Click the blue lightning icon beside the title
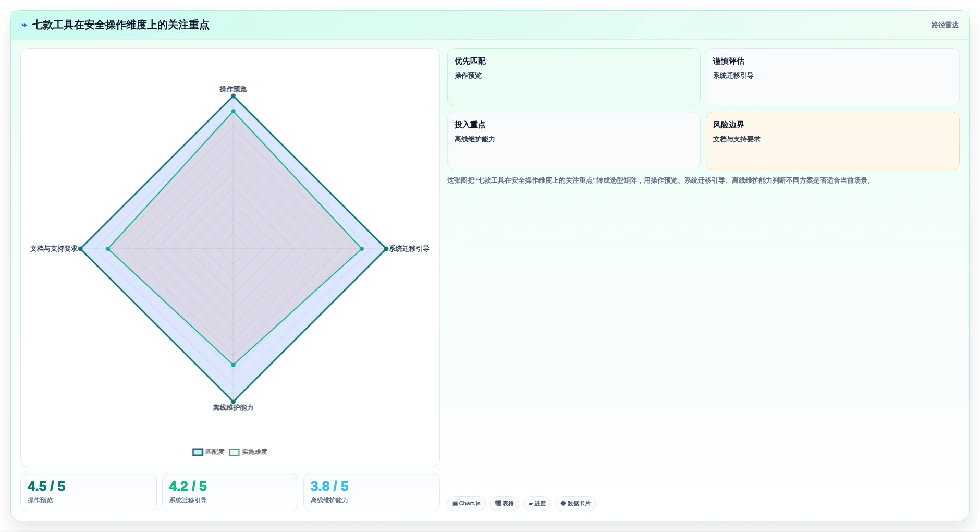The width and height of the screenshot is (980, 532). coord(24,25)
